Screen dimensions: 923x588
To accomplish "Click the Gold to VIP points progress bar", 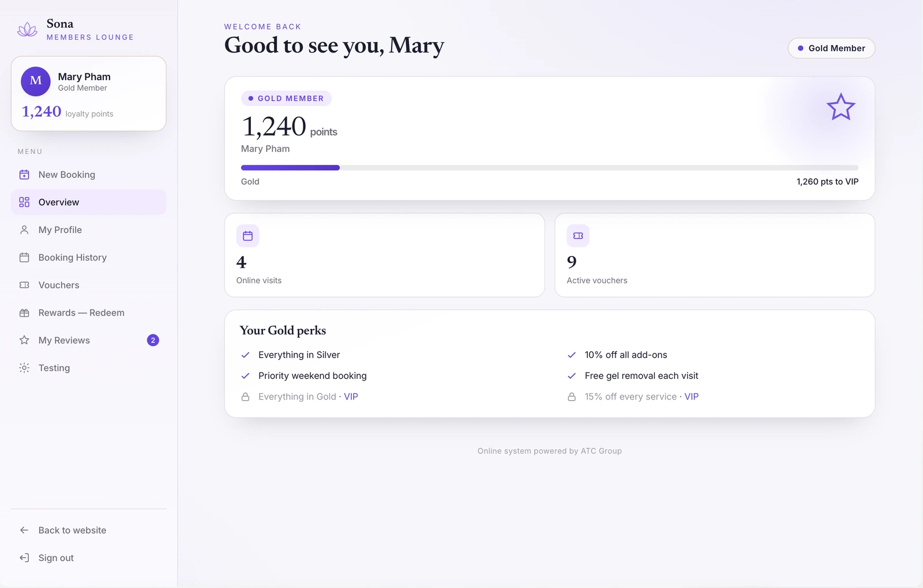I will 550,168.
